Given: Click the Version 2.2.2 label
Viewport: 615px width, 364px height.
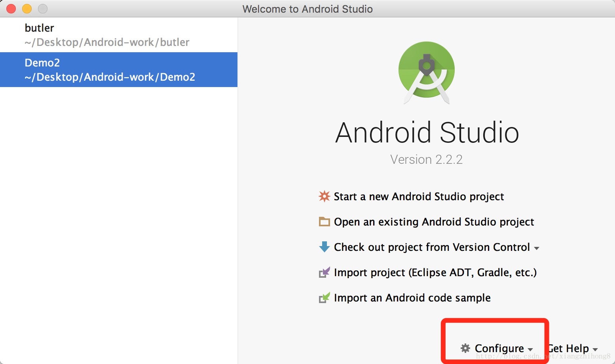Looking at the screenshot, I should click(x=426, y=159).
